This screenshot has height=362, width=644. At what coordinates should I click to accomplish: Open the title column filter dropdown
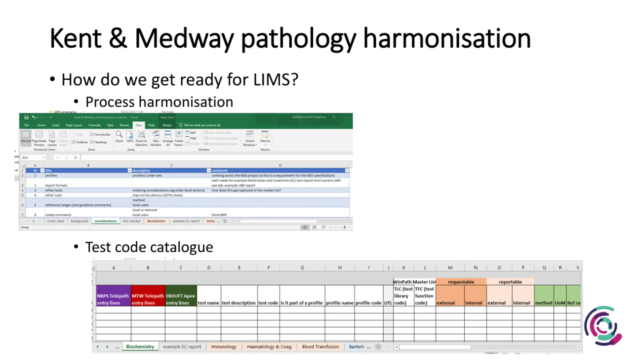click(x=130, y=170)
